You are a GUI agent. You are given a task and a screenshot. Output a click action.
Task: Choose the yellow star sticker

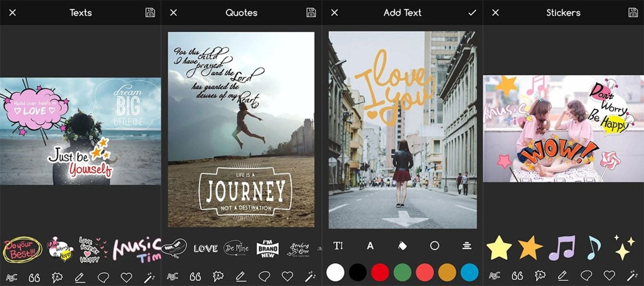[500, 247]
